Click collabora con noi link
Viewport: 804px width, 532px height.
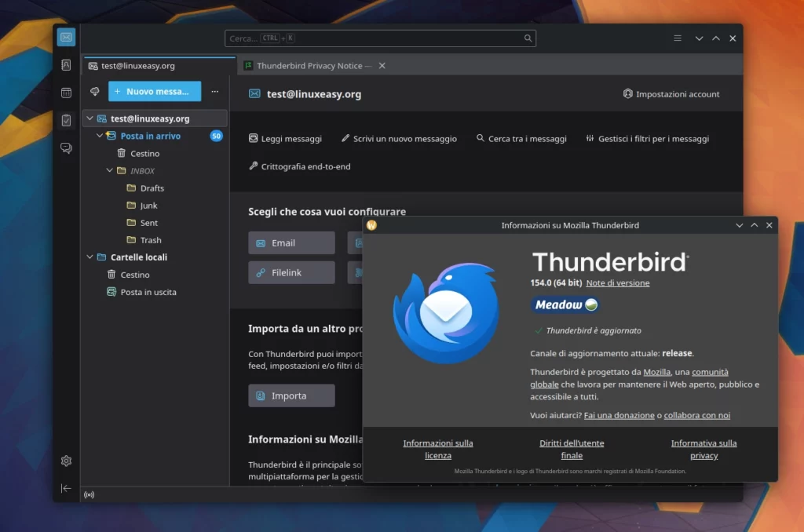click(x=697, y=415)
